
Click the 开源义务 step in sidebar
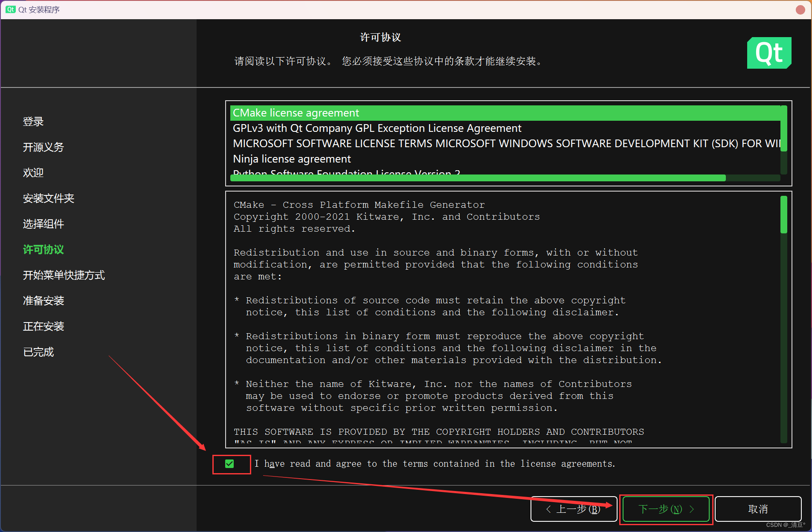[x=43, y=147]
